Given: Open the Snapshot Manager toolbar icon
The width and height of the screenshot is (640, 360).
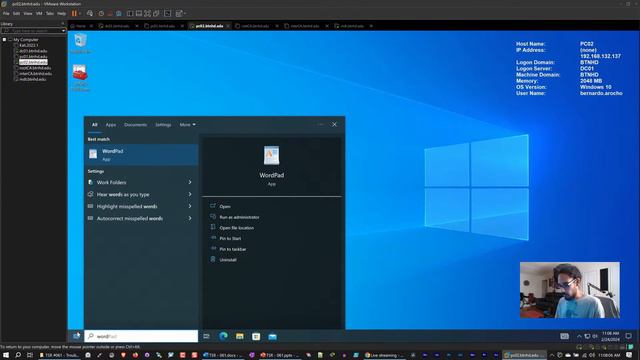Looking at the screenshot, I should tap(118, 13).
